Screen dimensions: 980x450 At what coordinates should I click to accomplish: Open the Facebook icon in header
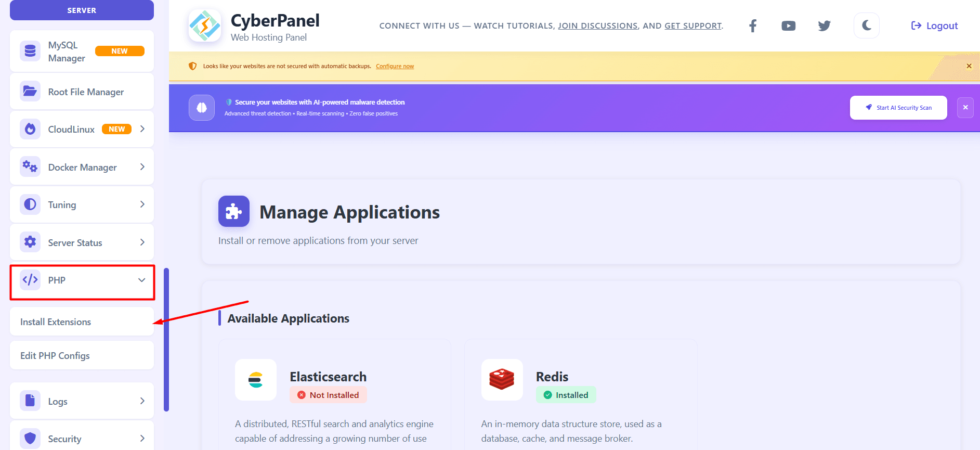[752, 26]
